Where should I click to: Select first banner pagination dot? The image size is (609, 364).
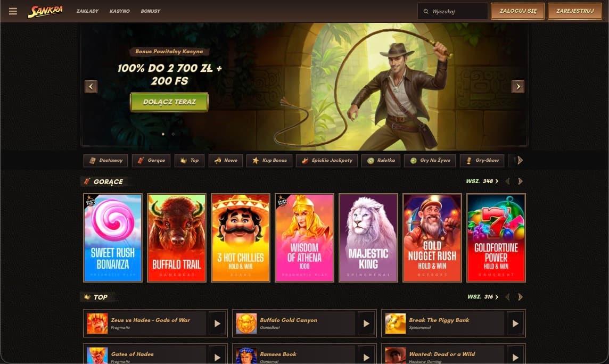(x=163, y=134)
